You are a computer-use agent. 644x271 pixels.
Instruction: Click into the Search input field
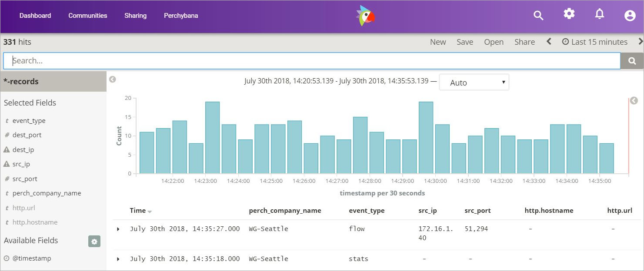pyautogui.click(x=304, y=60)
